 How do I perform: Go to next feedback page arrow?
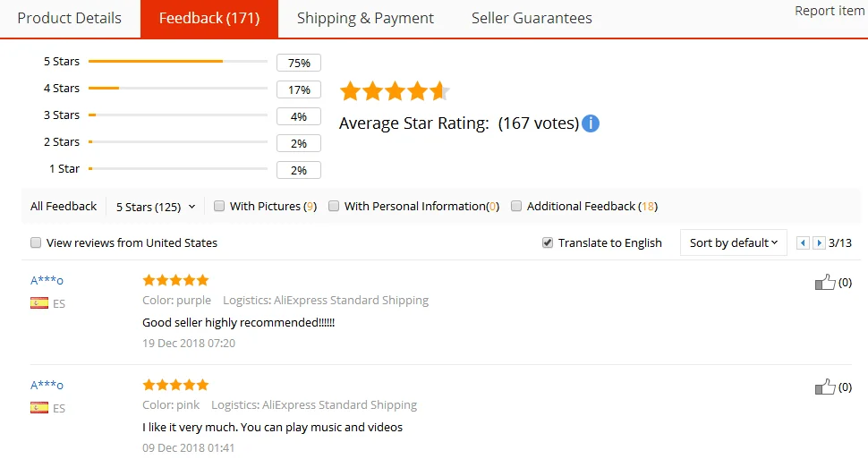819,243
